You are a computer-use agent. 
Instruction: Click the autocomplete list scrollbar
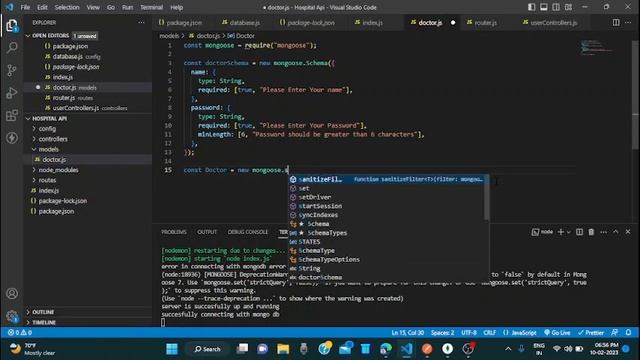pos(487,198)
